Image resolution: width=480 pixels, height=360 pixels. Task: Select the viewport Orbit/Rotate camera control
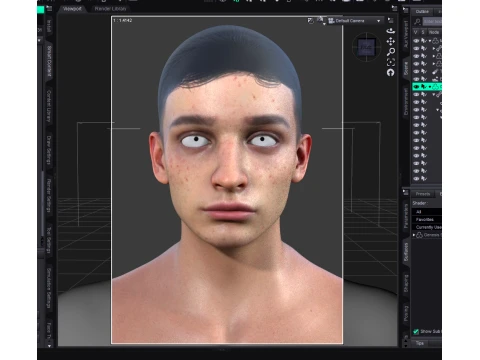tap(390, 31)
